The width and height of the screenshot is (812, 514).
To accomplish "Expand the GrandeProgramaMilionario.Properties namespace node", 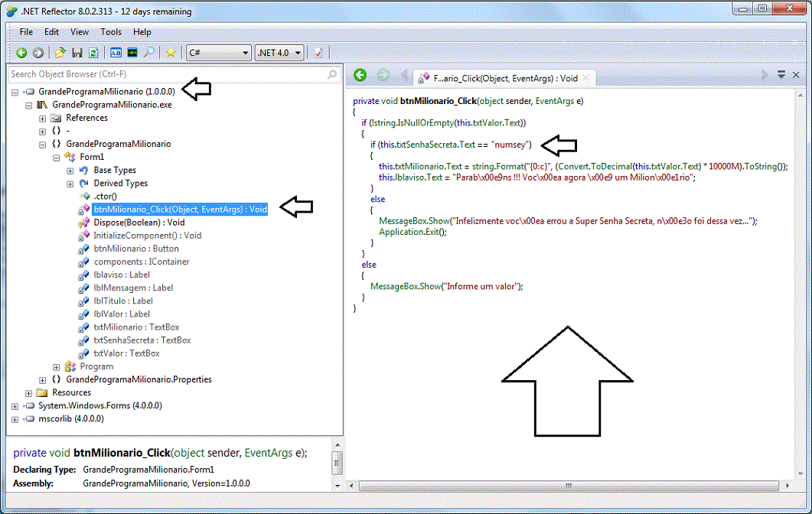I will coord(42,380).
